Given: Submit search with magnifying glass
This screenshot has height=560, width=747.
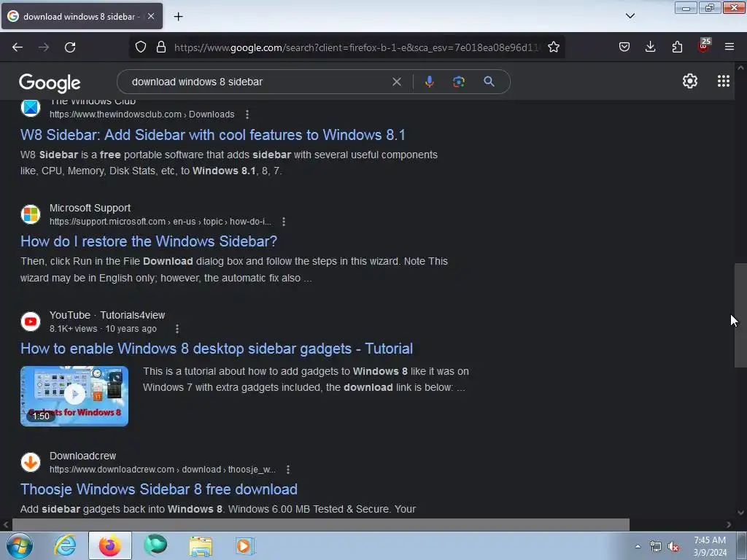Looking at the screenshot, I should pyautogui.click(x=489, y=82).
